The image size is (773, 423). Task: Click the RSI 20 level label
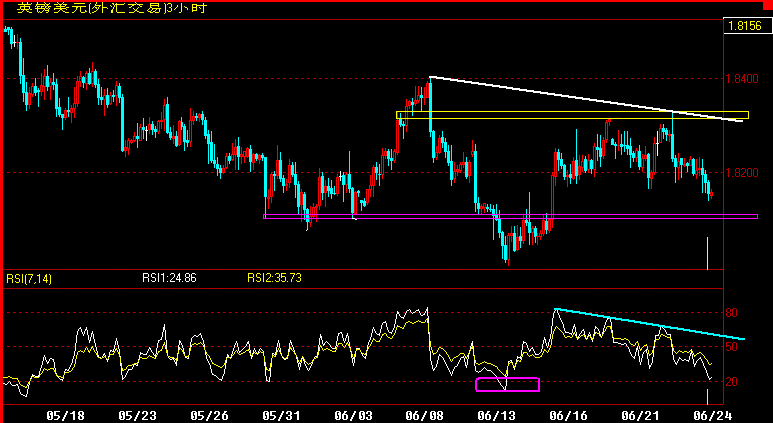click(732, 382)
